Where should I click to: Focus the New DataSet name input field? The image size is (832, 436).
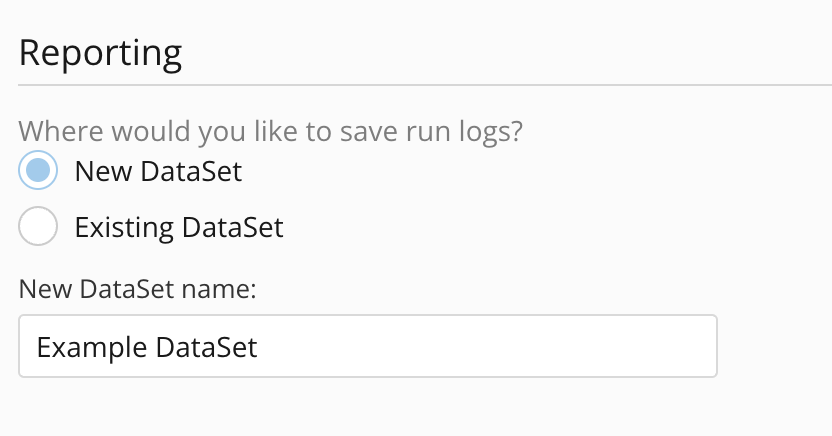click(x=367, y=347)
